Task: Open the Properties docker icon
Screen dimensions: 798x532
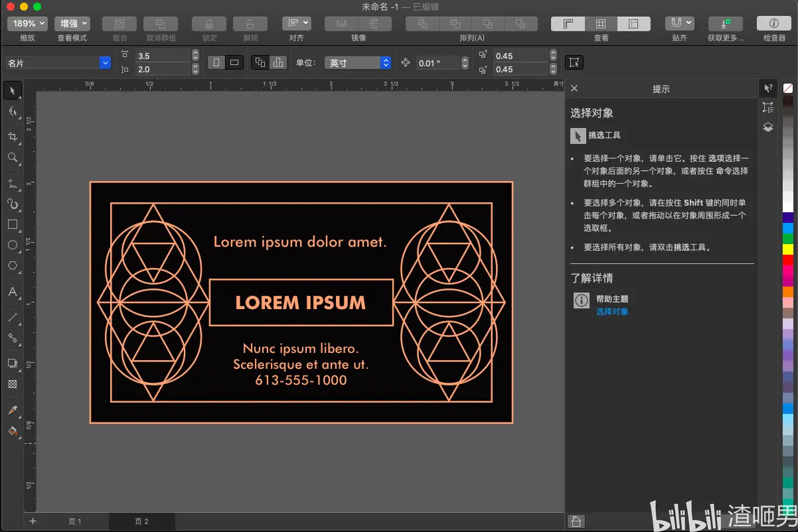Action: [768, 107]
